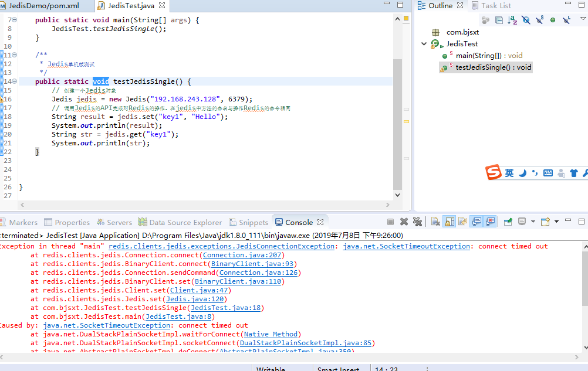Clear the Console output
588x371 pixels.
click(x=435, y=222)
